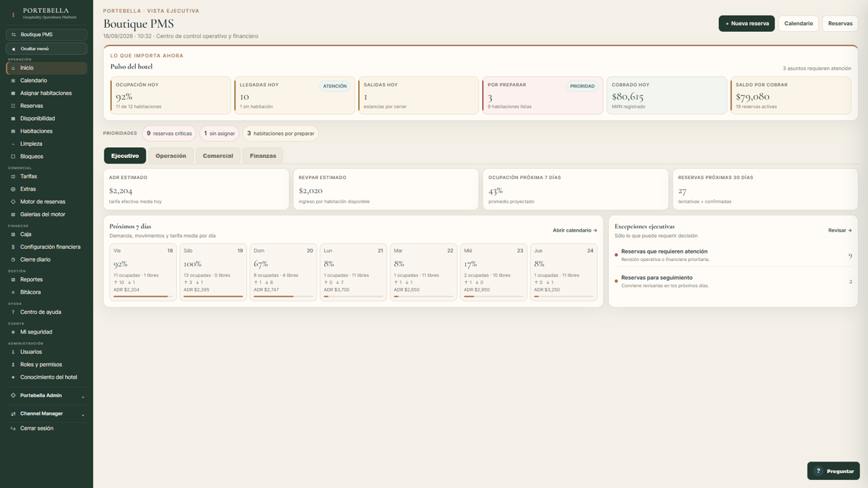This screenshot has width=868, height=488.
Task: Click the diamond icon for Motor de reservas
Action: [13, 202]
